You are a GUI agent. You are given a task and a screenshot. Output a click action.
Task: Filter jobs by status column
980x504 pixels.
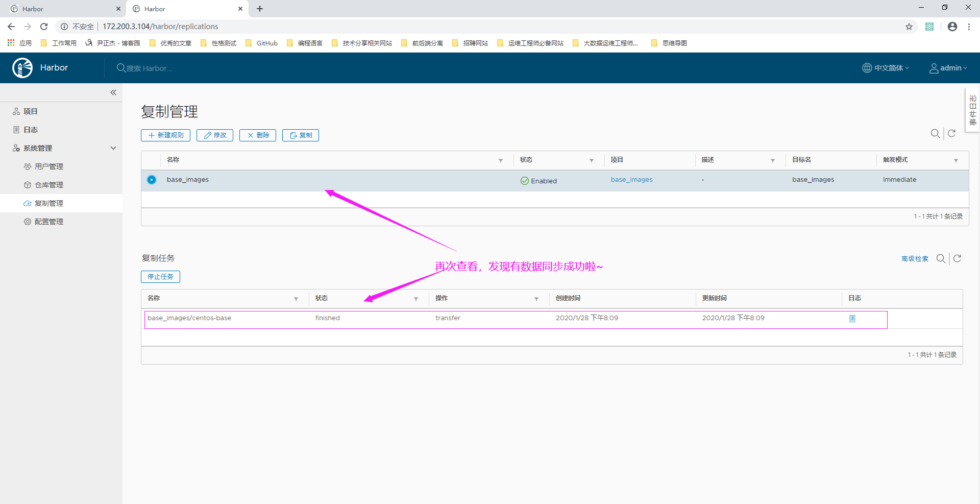tap(416, 299)
